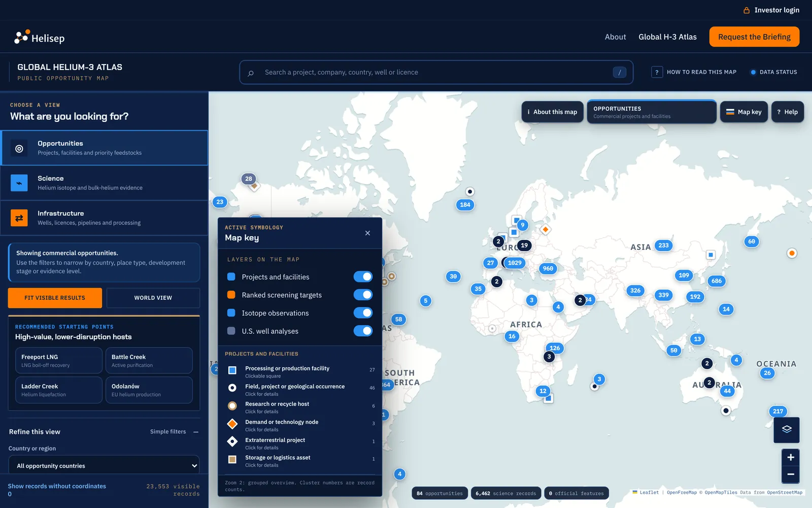Open Odolanów starting point card
The height and width of the screenshot is (508, 812).
[x=149, y=390]
